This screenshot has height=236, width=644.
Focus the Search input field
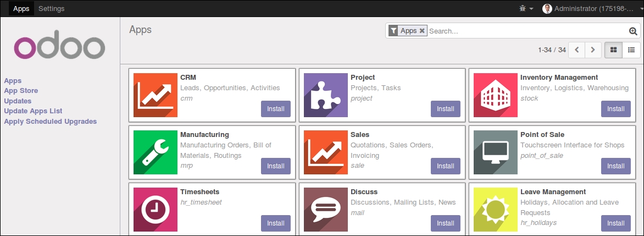click(x=528, y=31)
